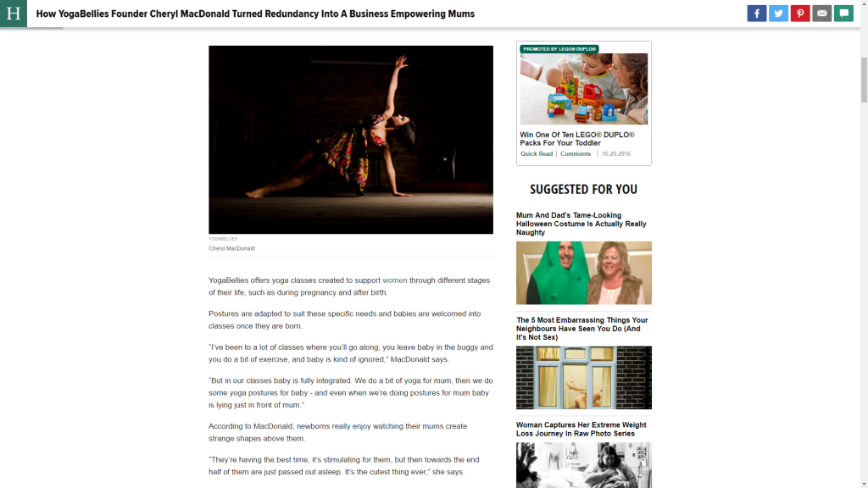Image resolution: width=868 pixels, height=488 pixels.
Task: Open Comments link under LEGO promo
Action: tap(576, 154)
